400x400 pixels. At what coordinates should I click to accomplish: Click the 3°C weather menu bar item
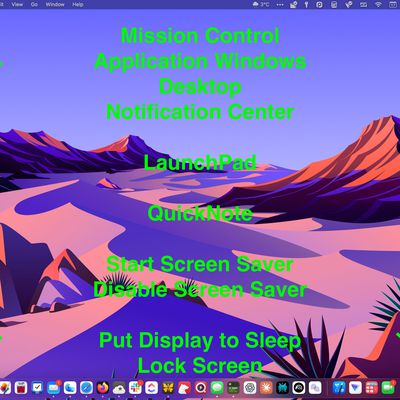tap(261, 5)
